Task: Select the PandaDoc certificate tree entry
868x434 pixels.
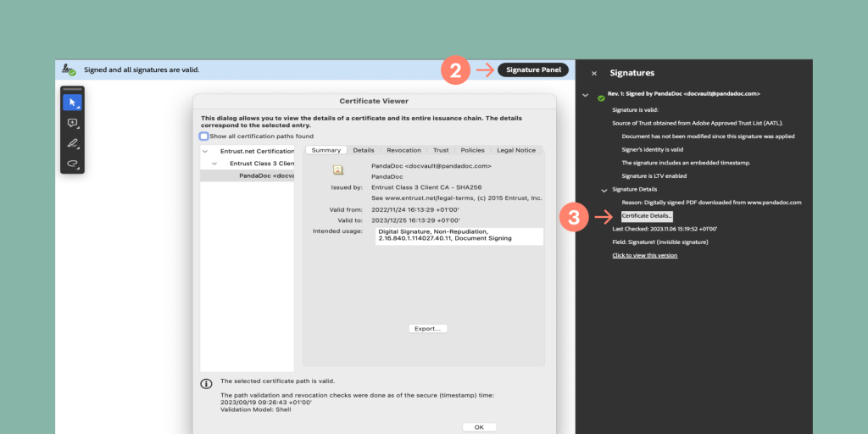Action: tap(247, 175)
